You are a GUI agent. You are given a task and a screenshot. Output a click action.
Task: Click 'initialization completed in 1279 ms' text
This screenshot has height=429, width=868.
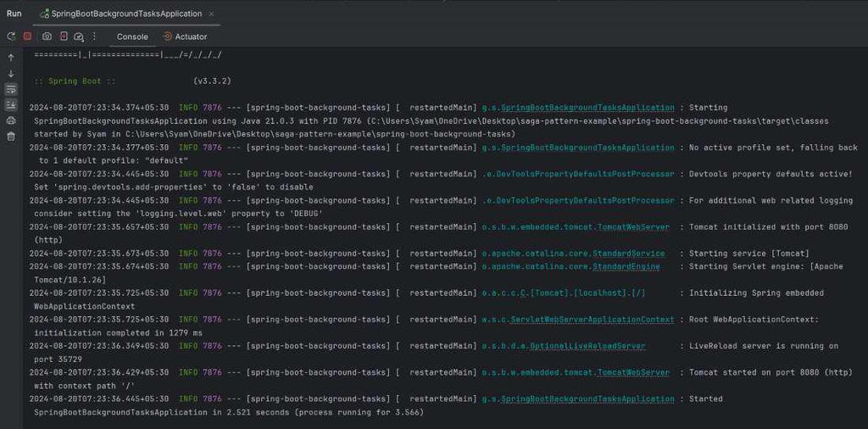(x=118, y=332)
